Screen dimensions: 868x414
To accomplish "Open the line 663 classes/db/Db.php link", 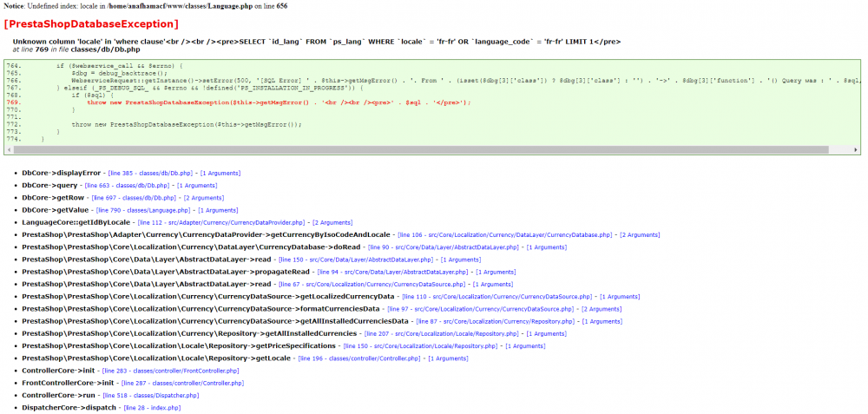I will (127, 186).
